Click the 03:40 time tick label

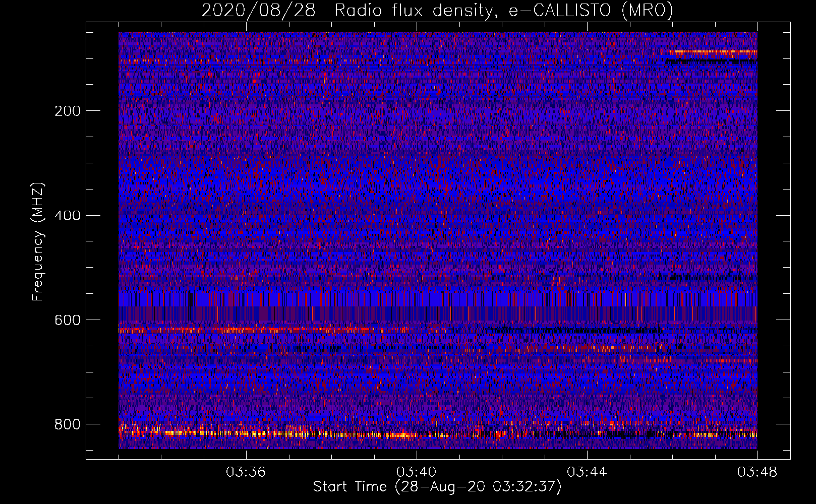[x=416, y=472]
